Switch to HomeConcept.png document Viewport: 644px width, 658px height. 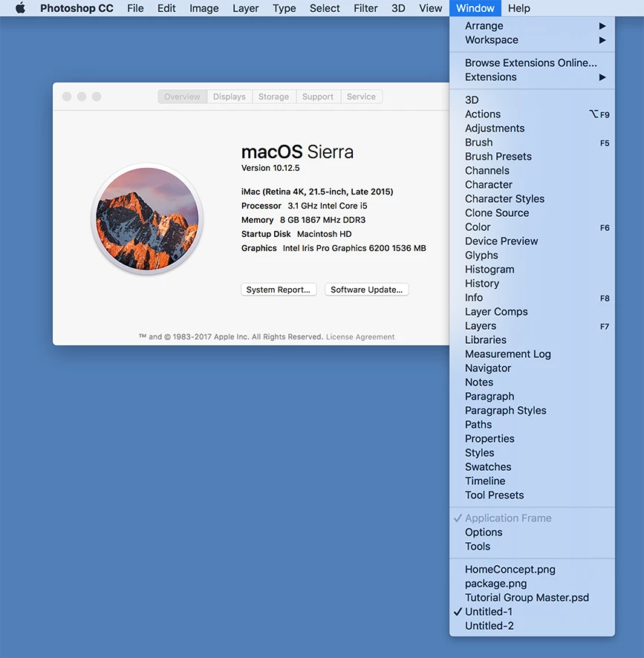532,570
